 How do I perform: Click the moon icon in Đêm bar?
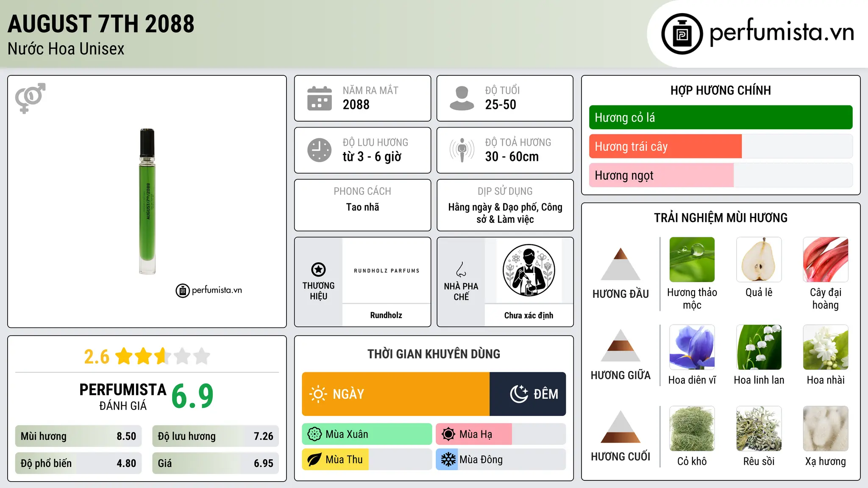coord(519,394)
